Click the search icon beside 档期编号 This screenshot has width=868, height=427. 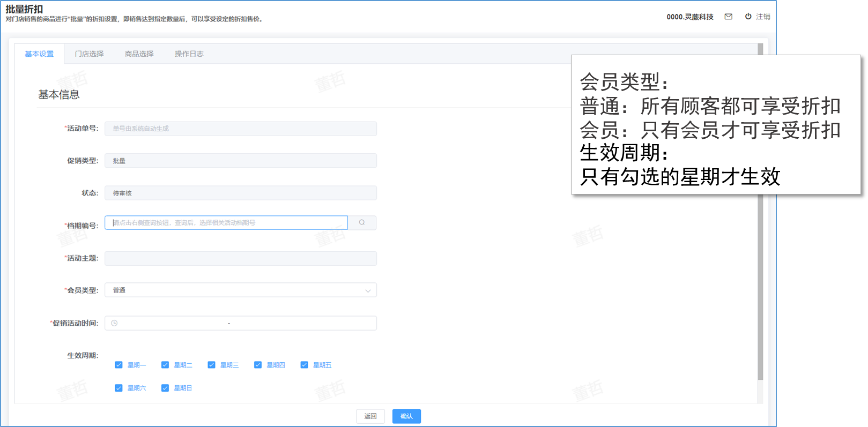(362, 222)
